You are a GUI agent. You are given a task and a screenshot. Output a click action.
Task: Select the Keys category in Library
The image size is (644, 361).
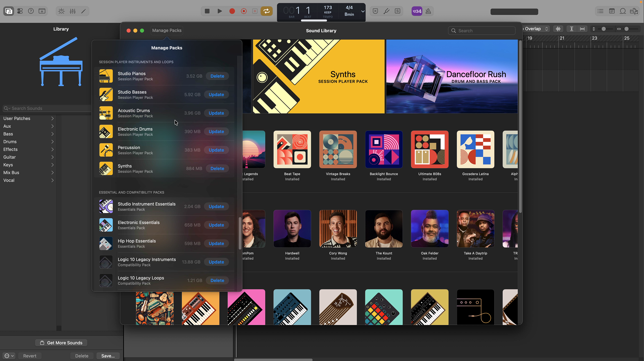click(x=8, y=165)
